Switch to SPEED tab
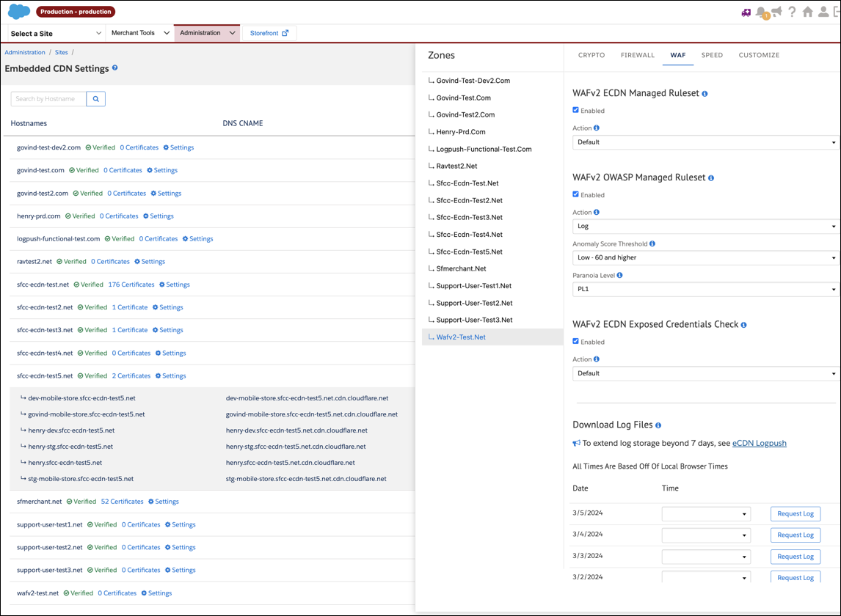841x616 pixels. point(713,55)
